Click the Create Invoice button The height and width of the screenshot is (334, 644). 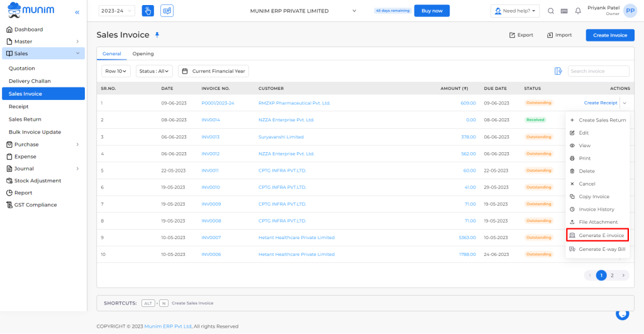click(610, 35)
